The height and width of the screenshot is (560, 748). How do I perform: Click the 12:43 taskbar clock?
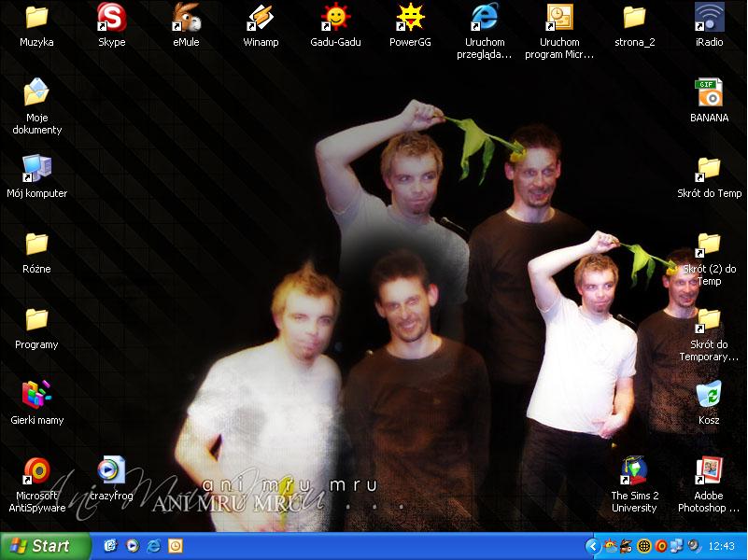click(x=721, y=546)
